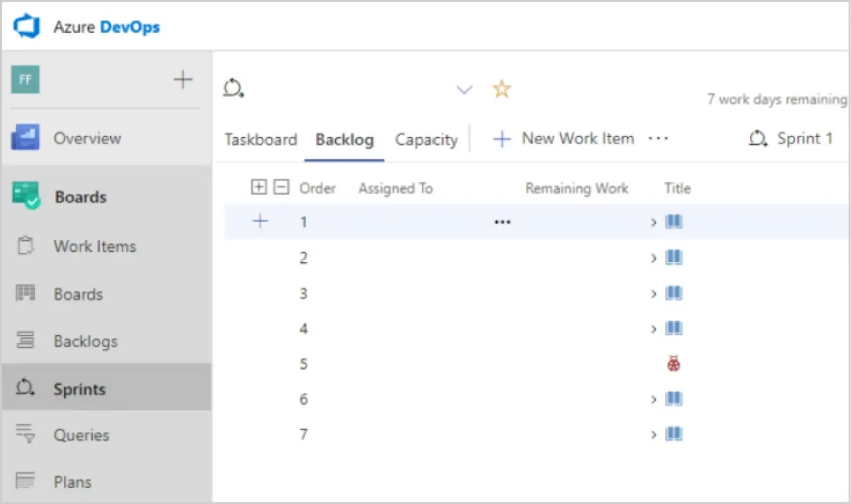Switch to the Taskboard tab
851x504 pixels.
pyautogui.click(x=260, y=138)
